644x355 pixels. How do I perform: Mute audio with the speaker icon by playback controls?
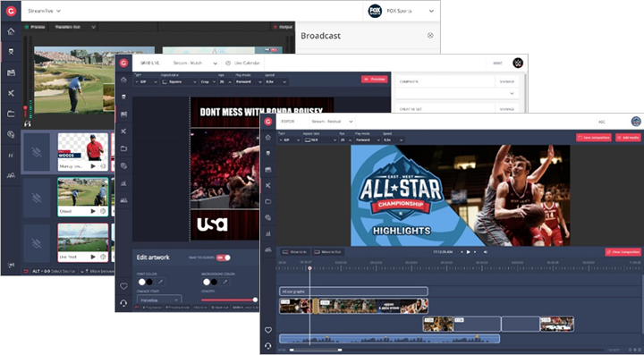click(486, 252)
